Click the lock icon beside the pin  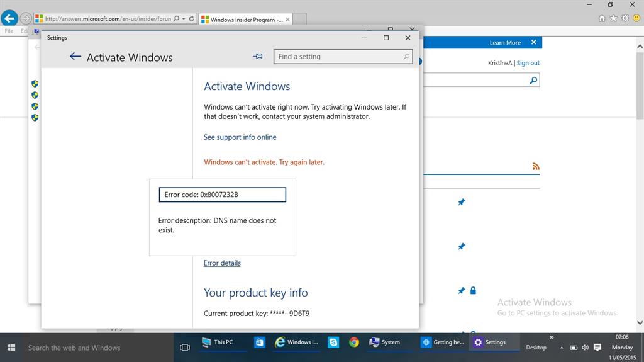[473, 290]
